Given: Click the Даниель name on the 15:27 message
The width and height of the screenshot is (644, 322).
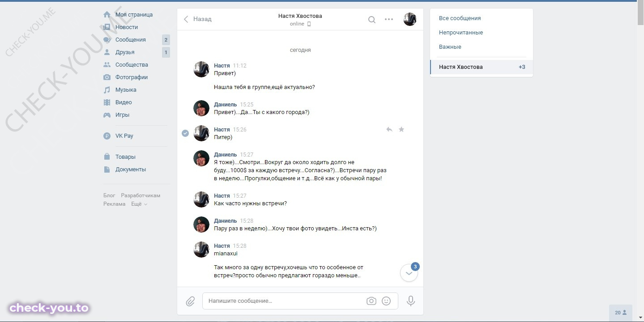Looking at the screenshot, I should click(x=226, y=155).
